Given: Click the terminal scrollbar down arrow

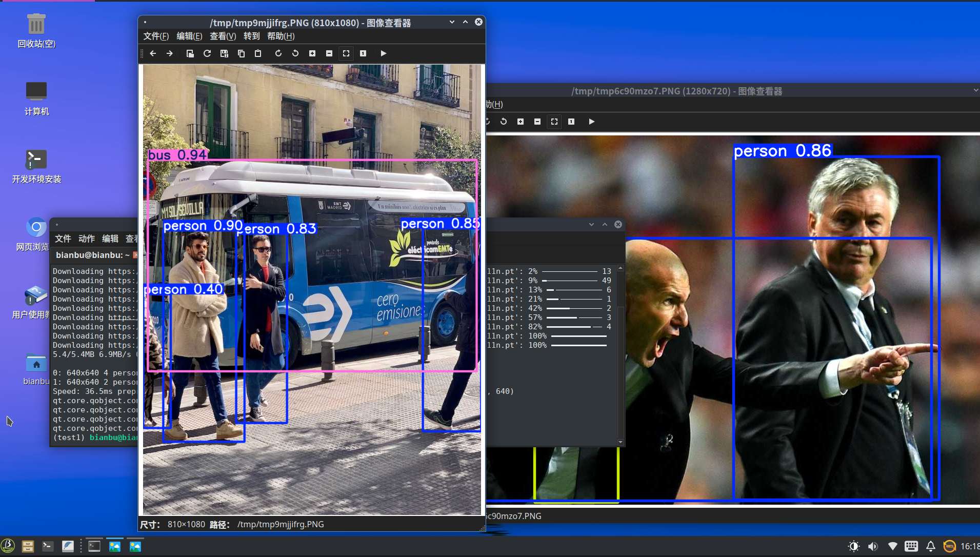Looking at the screenshot, I should pyautogui.click(x=621, y=442).
